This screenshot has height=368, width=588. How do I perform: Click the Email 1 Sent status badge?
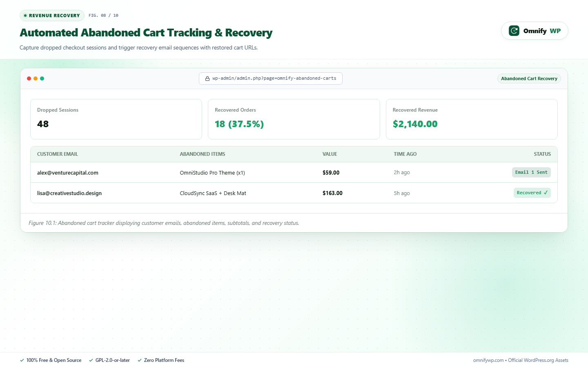point(531,172)
